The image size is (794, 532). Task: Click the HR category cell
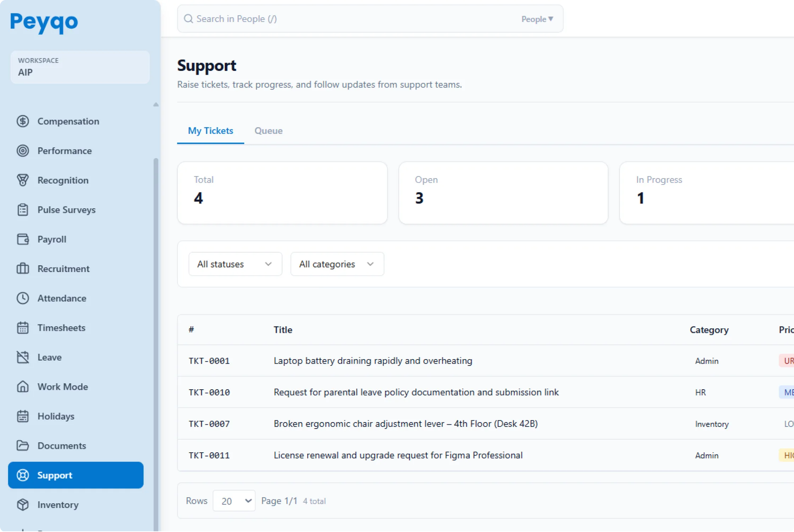(x=700, y=392)
